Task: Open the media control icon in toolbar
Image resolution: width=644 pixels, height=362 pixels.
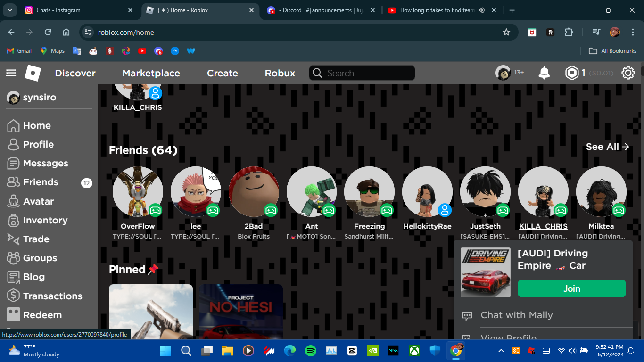Action: 596,32
